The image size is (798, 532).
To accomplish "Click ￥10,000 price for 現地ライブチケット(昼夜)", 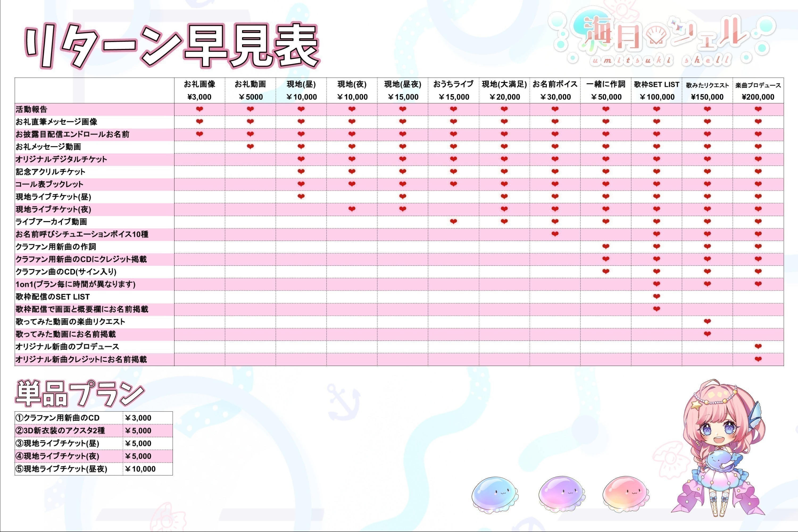I will click(x=140, y=469).
